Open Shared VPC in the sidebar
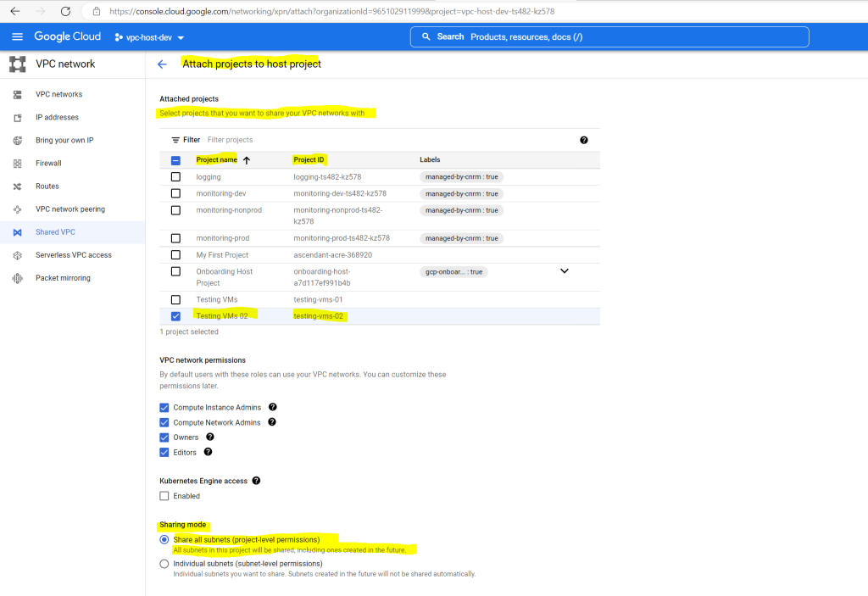This screenshot has height=596, width=868. tap(55, 232)
